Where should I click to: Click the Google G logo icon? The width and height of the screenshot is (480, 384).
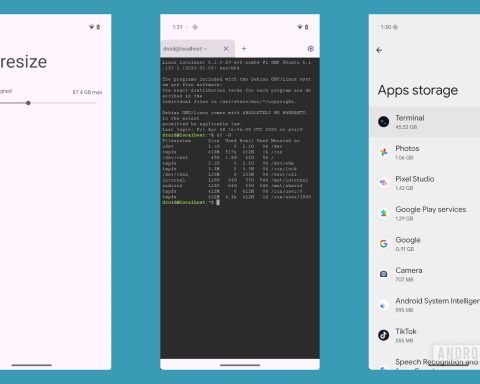coord(384,244)
